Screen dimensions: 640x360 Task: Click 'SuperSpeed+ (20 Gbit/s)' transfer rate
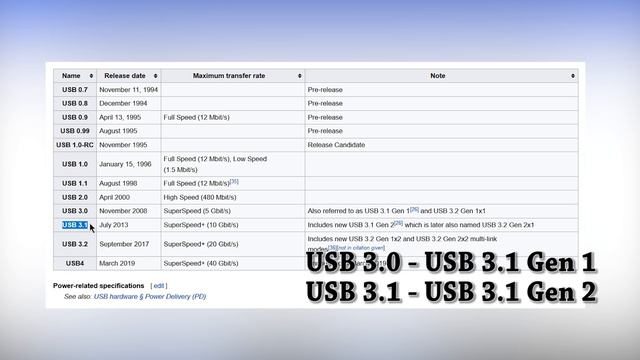click(x=201, y=244)
